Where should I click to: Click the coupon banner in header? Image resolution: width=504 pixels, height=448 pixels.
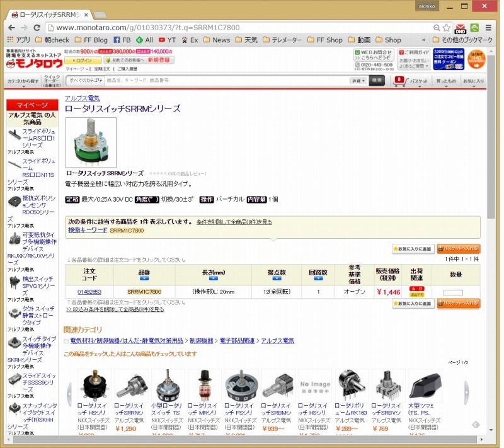[449, 59]
